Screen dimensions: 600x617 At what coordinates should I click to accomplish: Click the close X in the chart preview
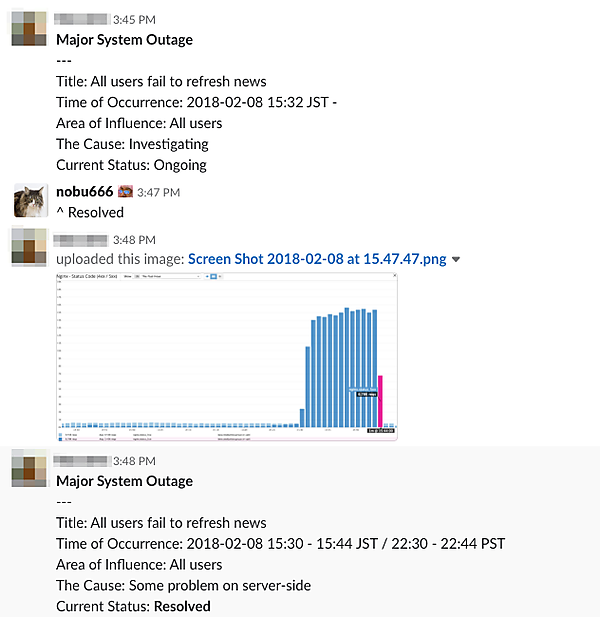point(395,276)
